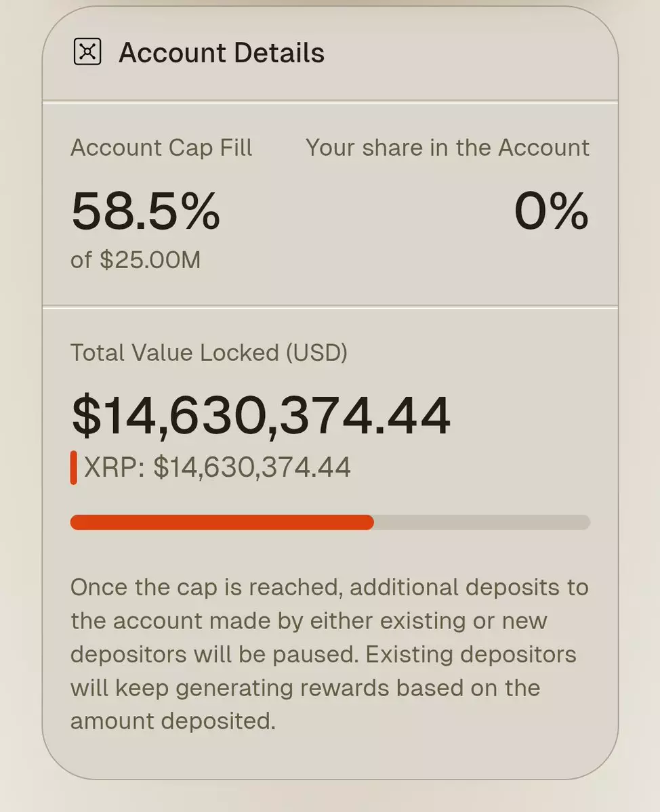
Task: Select the large $14,630,374.44 total value
Action: [261, 415]
